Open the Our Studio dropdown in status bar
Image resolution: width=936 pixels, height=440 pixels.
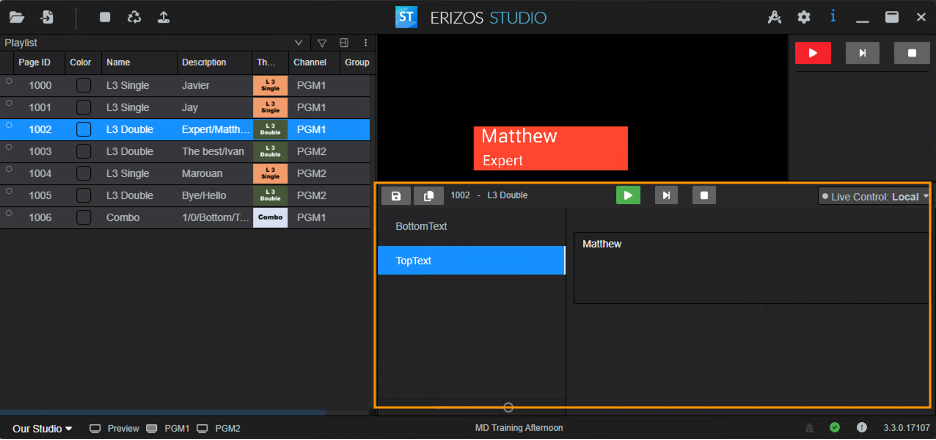point(42,429)
